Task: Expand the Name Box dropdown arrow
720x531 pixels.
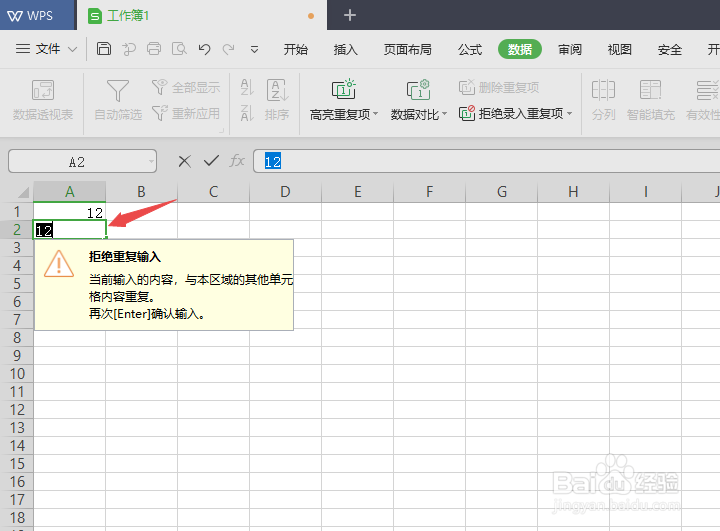Action: tap(151, 162)
